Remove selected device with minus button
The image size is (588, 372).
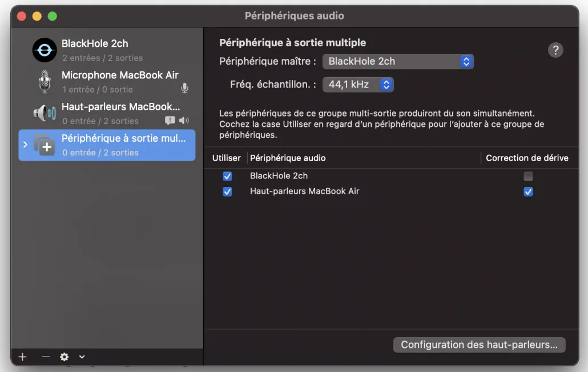tap(46, 357)
